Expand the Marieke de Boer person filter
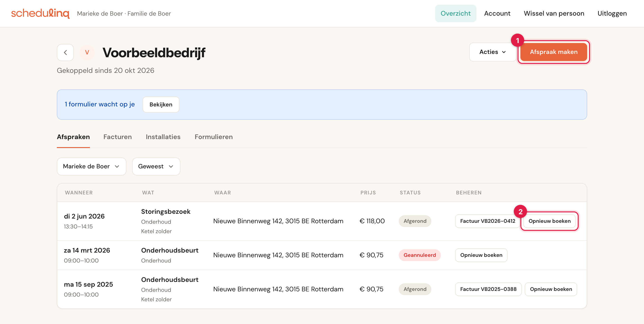 click(x=91, y=166)
